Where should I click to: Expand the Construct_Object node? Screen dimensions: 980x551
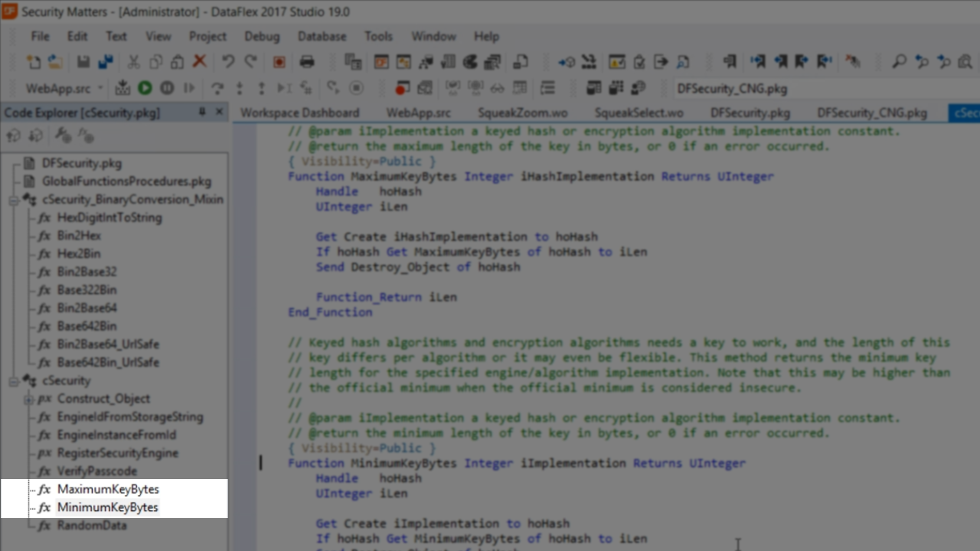[x=28, y=399]
